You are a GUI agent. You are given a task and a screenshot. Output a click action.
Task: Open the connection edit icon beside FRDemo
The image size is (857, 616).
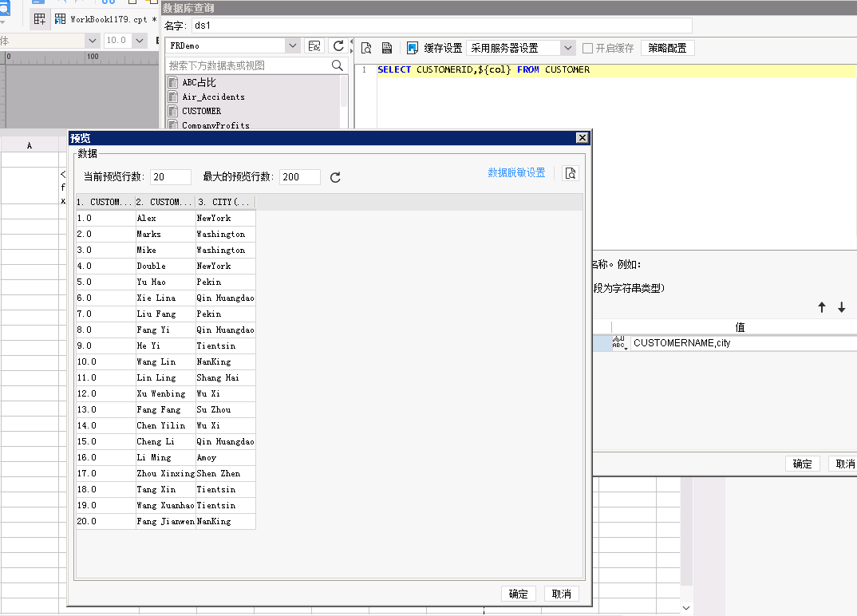coord(314,46)
